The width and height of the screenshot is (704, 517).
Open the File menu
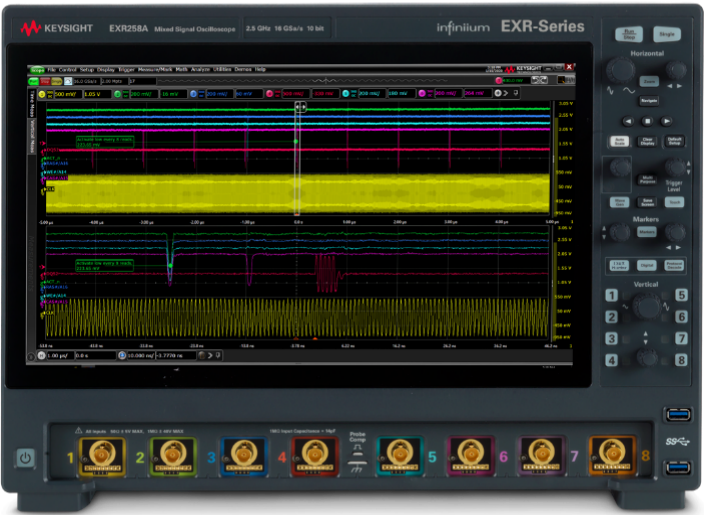tap(52, 70)
